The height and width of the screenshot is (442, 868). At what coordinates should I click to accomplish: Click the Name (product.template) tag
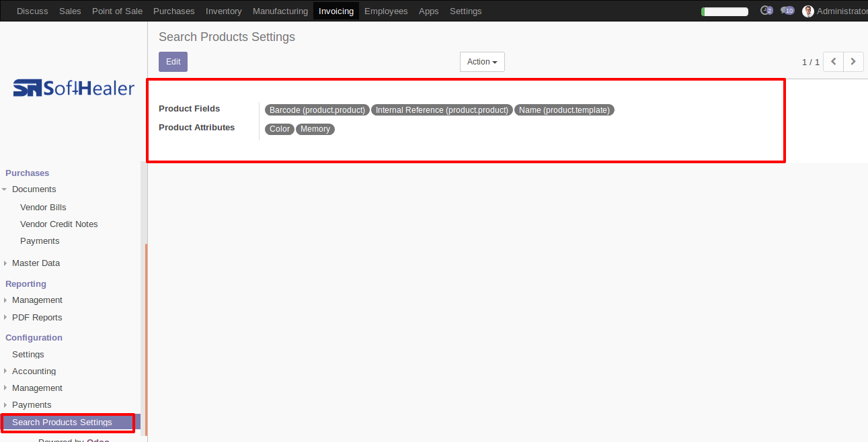pyautogui.click(x=564, y=110)
